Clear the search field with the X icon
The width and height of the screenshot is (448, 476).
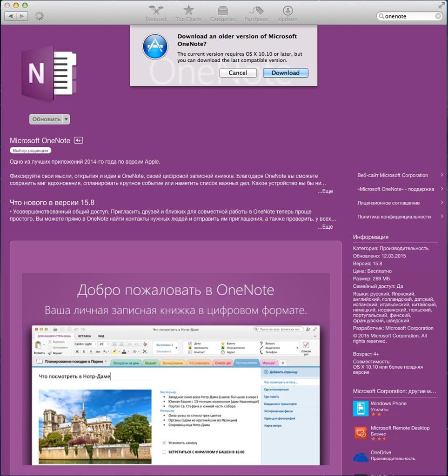[x=438, y=16]
